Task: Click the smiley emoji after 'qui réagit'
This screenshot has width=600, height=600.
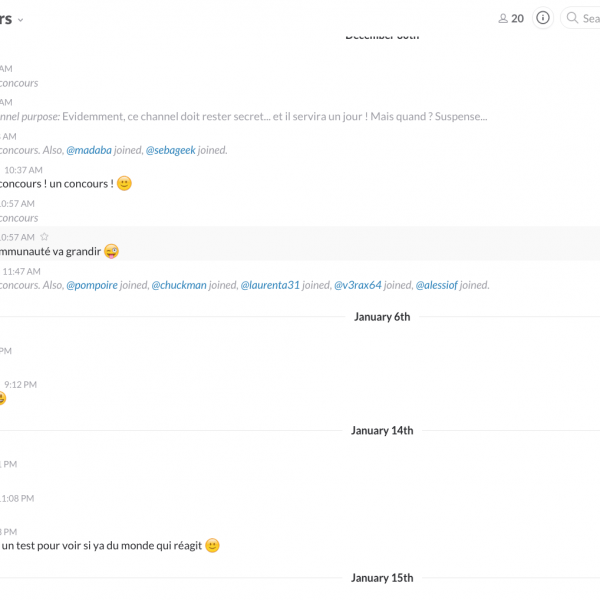Action: point(212,545)
